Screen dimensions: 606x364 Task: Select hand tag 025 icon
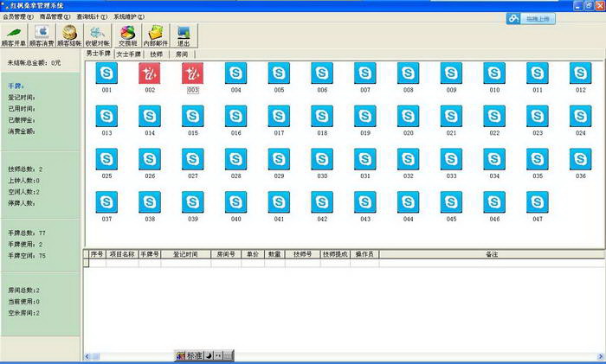(106, 159)
